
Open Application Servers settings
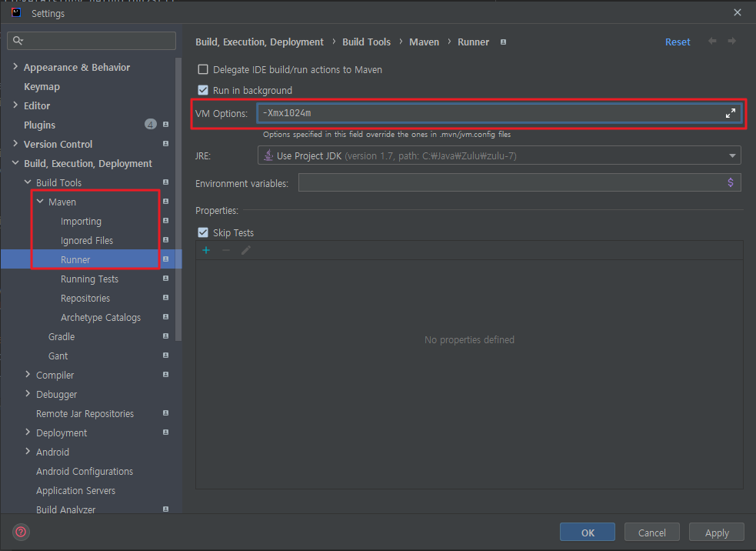[75, 491]
